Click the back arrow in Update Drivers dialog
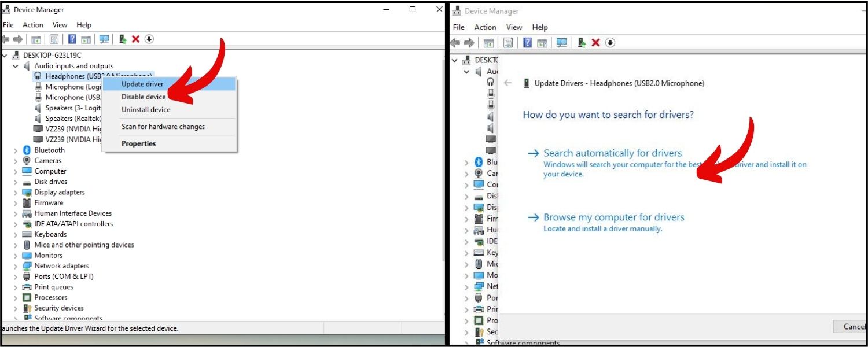Image resolution: width=868 pixels, height=347 pixels. 507,83
